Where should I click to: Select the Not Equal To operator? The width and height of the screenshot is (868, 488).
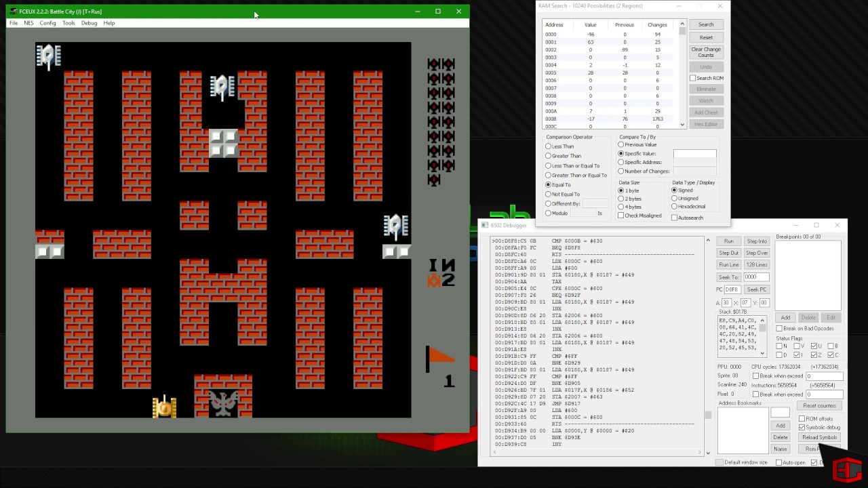[549, 194]
